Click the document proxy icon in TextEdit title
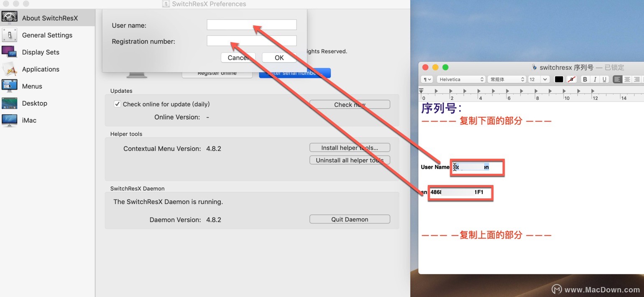Image resolution: width=644 pixels, height=297 pixels. 534,67
